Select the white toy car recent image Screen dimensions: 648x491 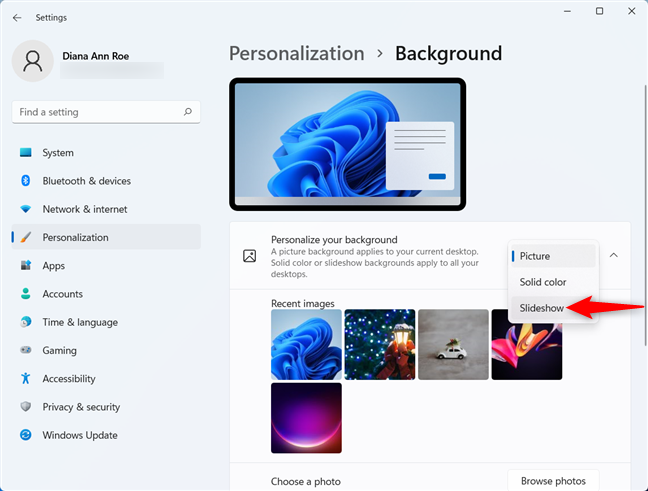[453, 344]
